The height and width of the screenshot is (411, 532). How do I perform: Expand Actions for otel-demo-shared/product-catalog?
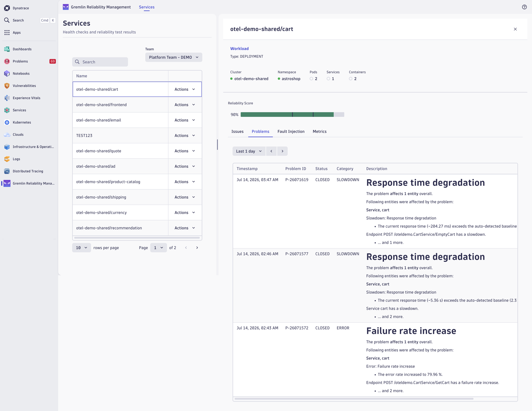click(x=185, y=182)
